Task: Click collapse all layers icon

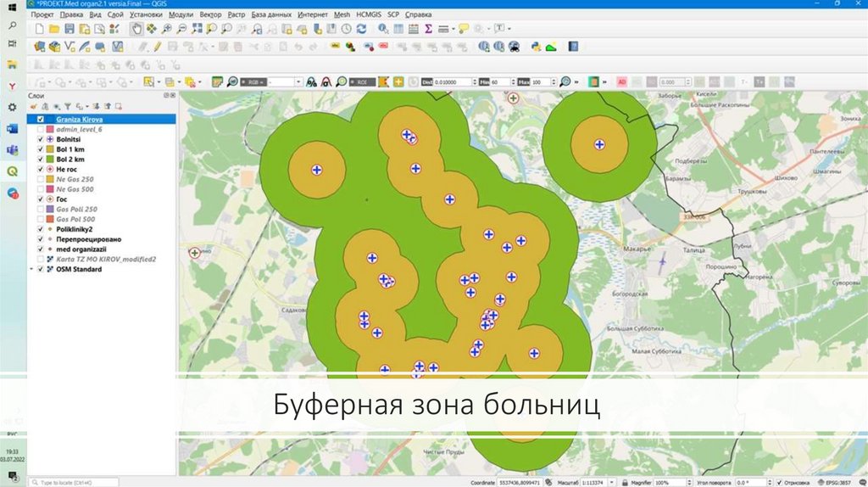Action: pos(108,106)
